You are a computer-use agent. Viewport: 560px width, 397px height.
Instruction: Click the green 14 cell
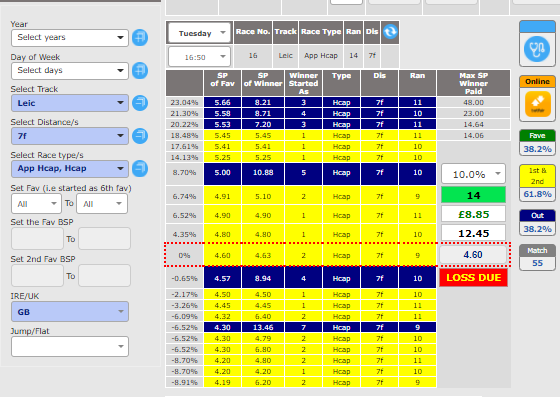[x=473, y=195]
